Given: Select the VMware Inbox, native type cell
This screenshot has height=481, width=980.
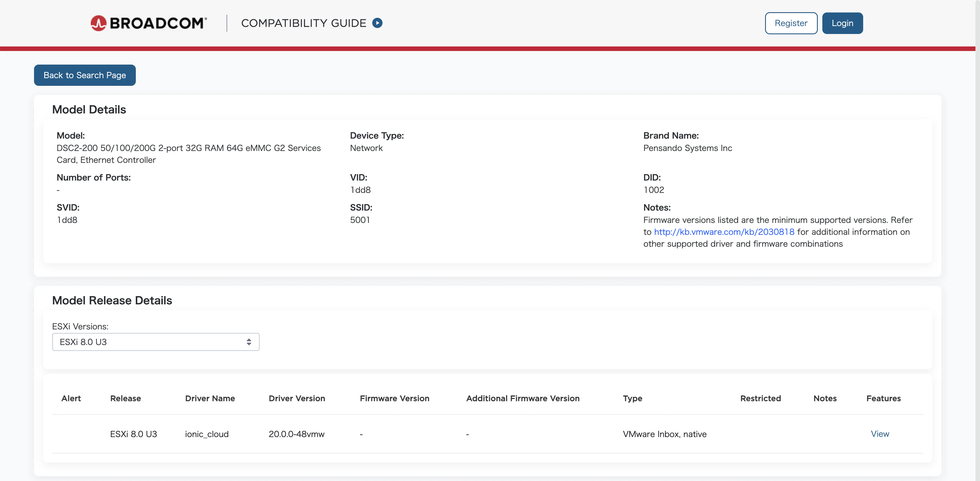Looking at the screenshot, I should point(665,434).
